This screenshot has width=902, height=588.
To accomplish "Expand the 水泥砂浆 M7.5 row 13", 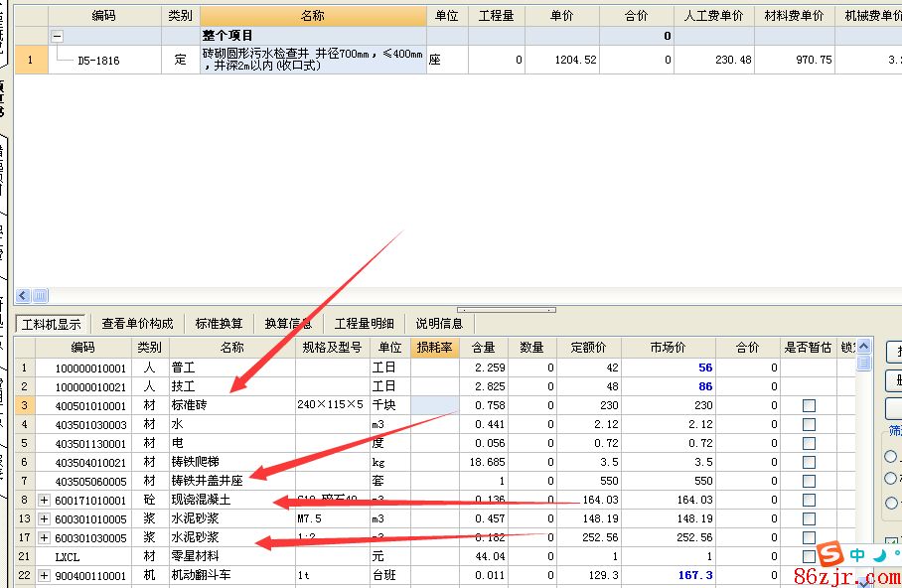I will click(x=44, y=518).
